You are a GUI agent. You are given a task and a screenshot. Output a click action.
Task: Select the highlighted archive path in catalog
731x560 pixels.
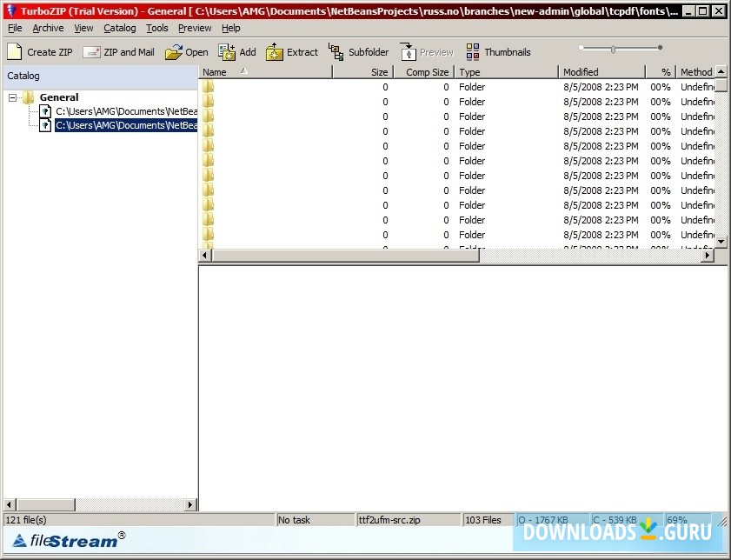click(126, 125)
